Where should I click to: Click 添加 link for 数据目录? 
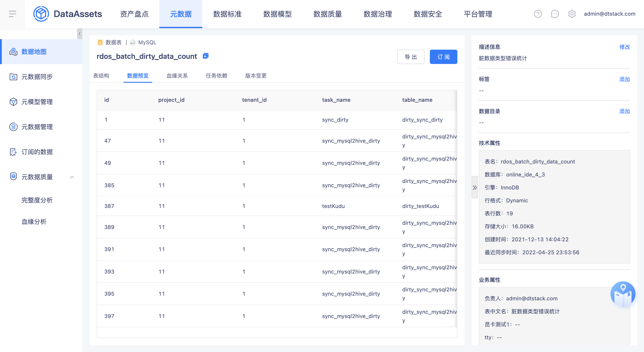(x=624, y=111)
